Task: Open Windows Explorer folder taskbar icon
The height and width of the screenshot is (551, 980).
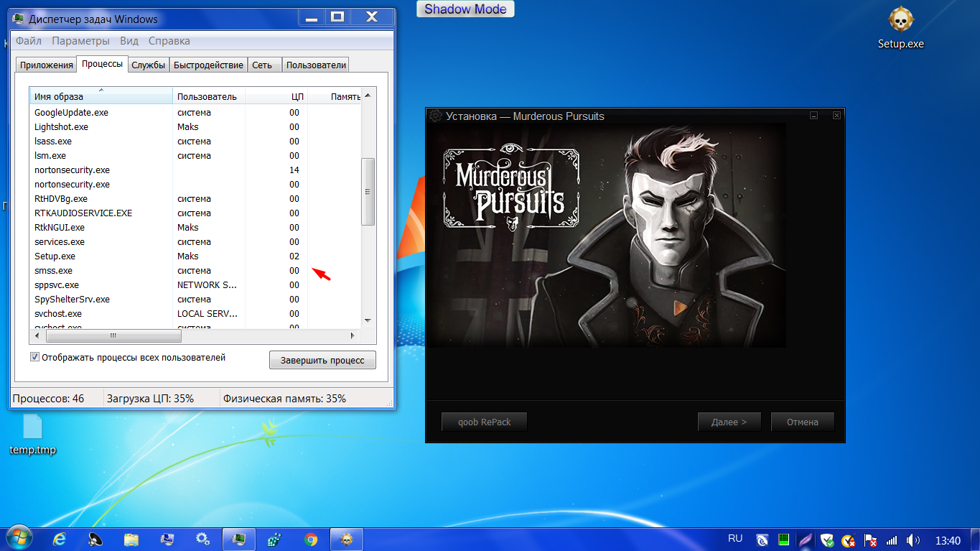Action: [131, 539]
